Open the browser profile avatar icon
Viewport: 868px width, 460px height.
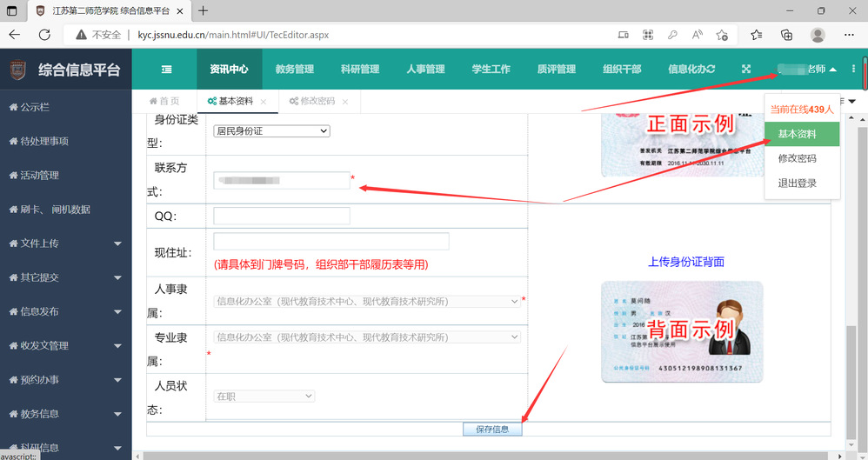[818, 35]
